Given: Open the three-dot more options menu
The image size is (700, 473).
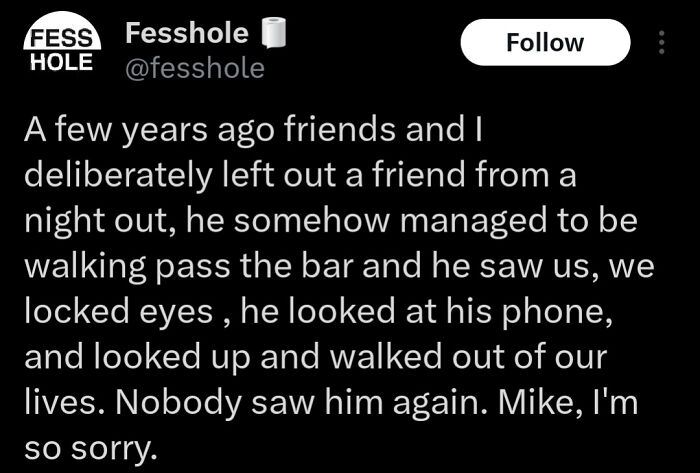Looking at the screenshot, I should 660,43.
